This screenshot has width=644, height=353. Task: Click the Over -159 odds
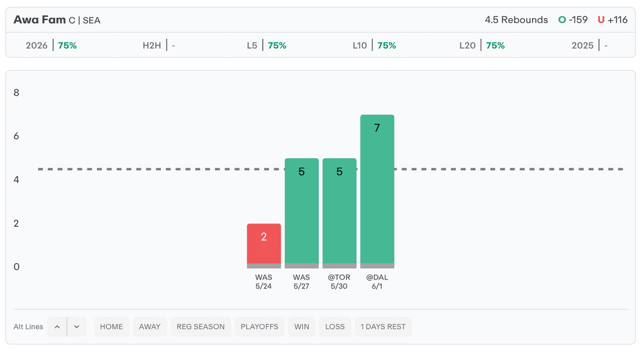579,19
